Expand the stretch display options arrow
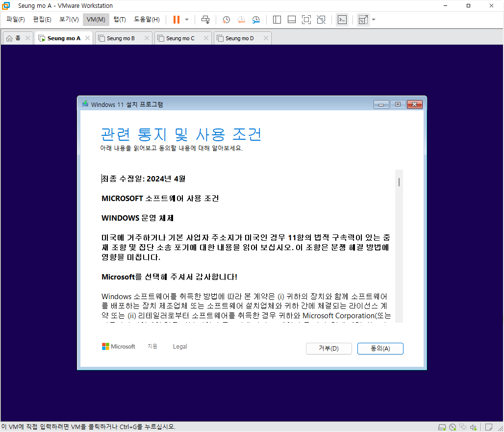 point(374,20)
